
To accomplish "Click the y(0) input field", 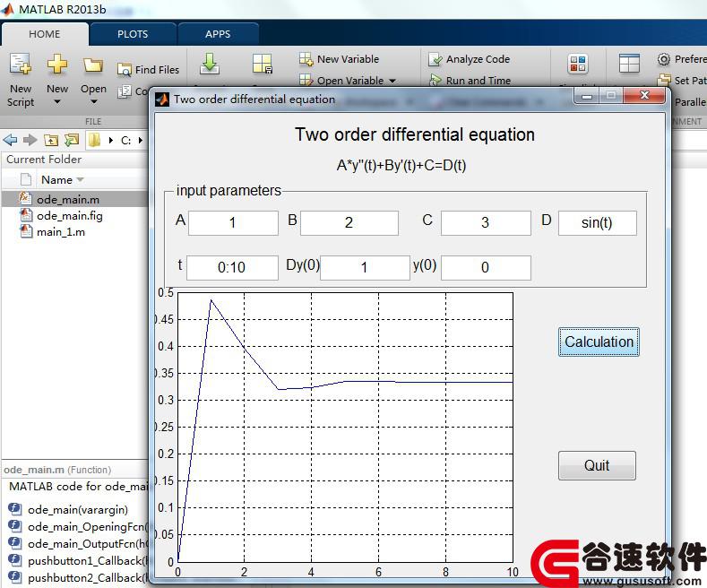I will (x=486, y=268).
